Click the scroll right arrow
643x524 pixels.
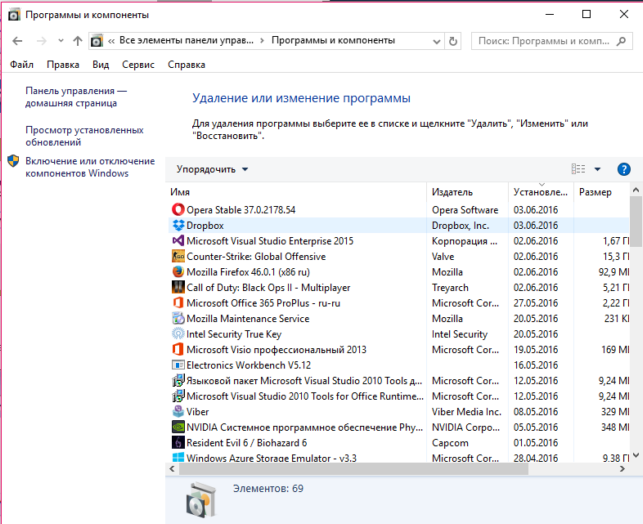coord(622,469)
